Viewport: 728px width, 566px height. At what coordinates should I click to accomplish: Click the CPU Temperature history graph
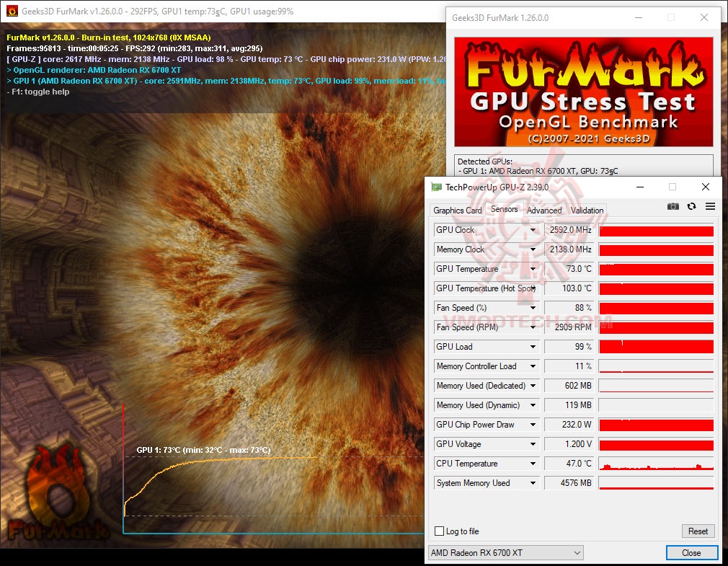(656, 464)
